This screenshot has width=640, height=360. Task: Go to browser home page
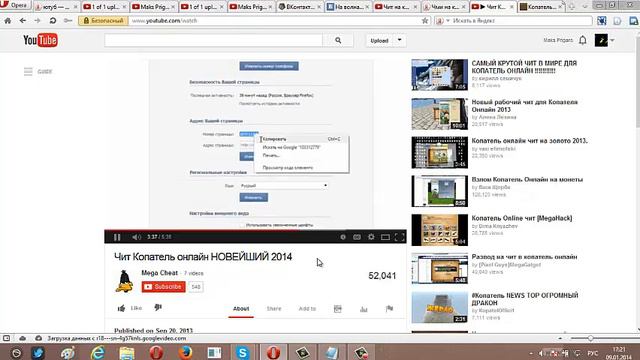click(8, 20)
